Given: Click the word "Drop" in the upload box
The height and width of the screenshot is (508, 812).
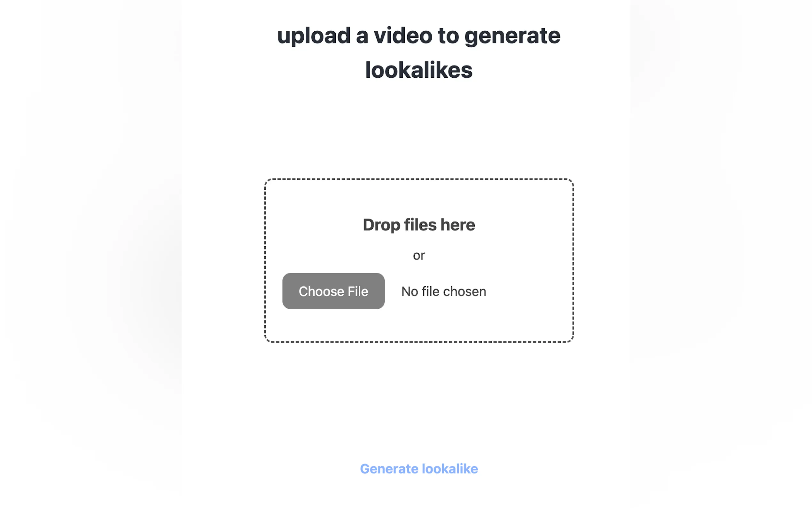Looking at the screenshot, I should pos(381,225).
